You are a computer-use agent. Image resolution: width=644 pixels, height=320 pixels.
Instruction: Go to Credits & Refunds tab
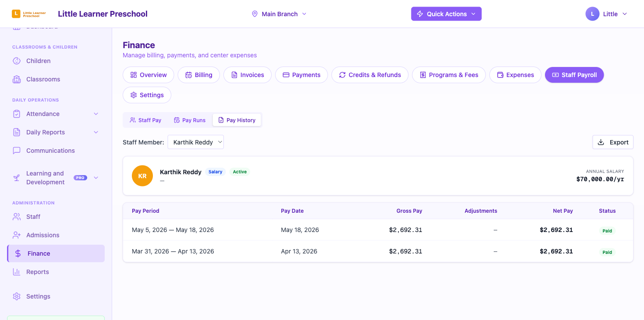370,75
